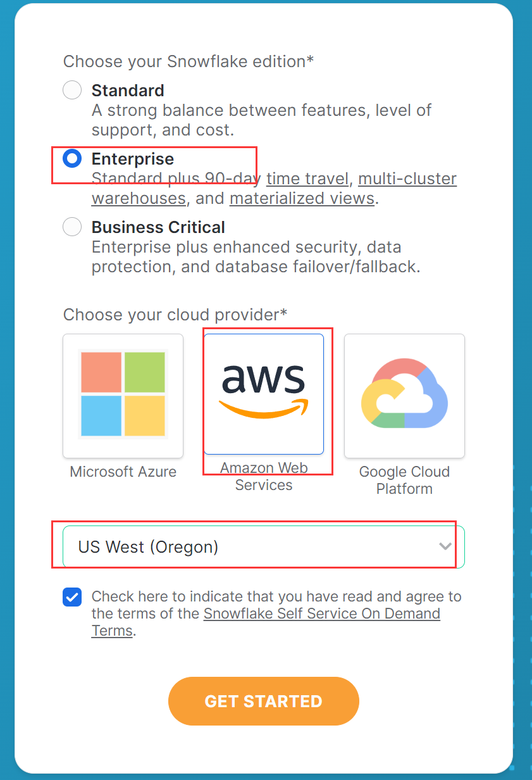Follow the multi-cluster warehouses link

pyautogui.click(x=407, y=179)
